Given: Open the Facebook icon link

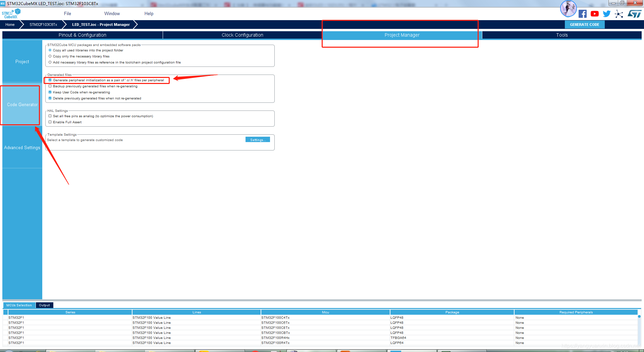Looking at the screenshot, I should coord(583,14).
